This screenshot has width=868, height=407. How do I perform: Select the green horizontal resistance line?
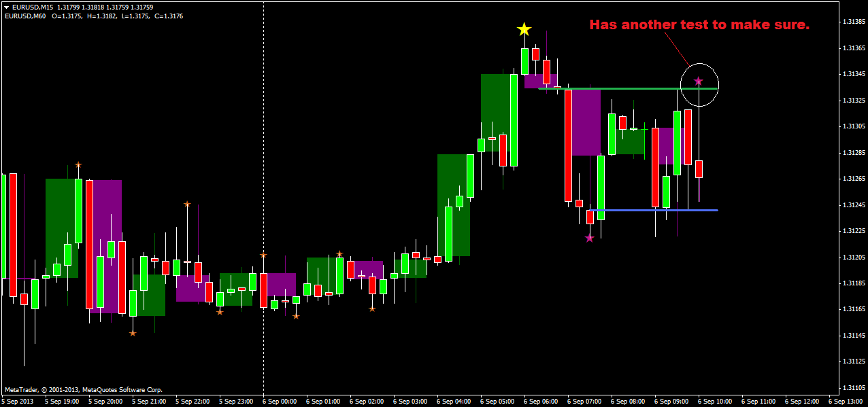tap(628, 88)
